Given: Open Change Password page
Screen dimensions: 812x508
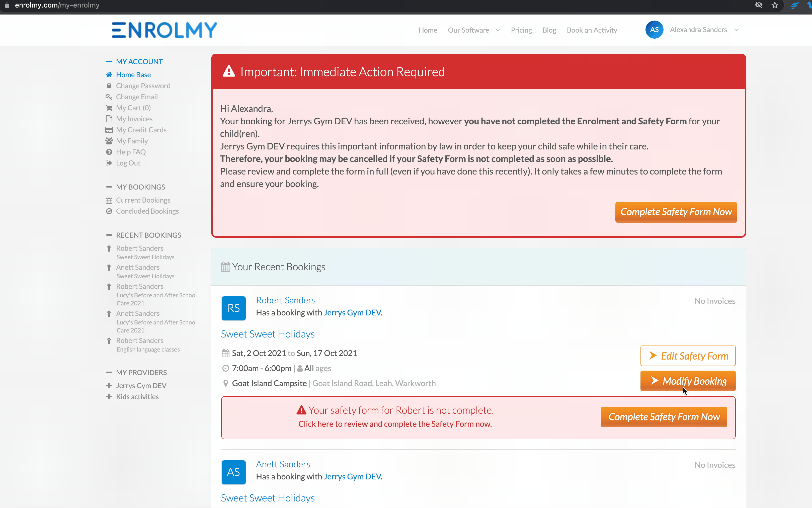Looking at the screenshot, I should coord(143,86).
